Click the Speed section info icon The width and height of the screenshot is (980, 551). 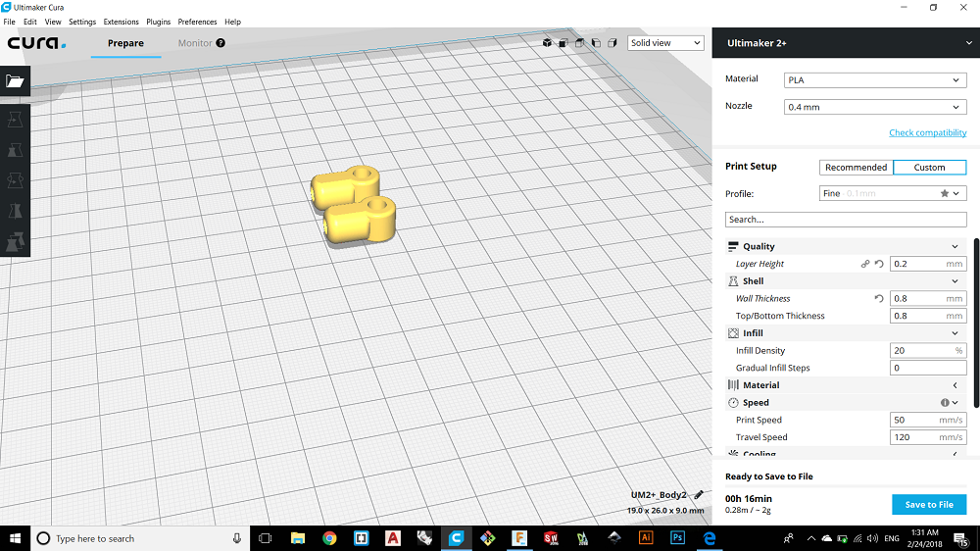945,403
